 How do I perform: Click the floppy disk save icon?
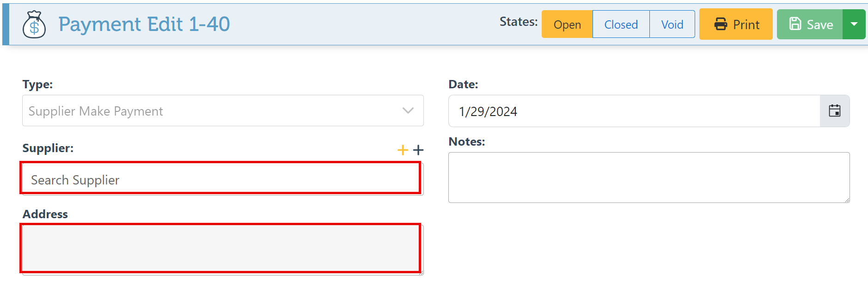[795, 24]
